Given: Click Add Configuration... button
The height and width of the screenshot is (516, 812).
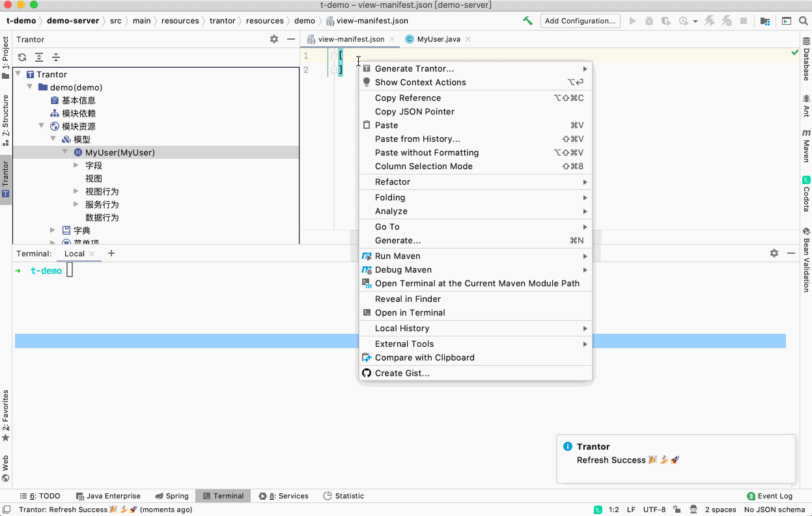Looking at the screenshot, I should point(580,21).
